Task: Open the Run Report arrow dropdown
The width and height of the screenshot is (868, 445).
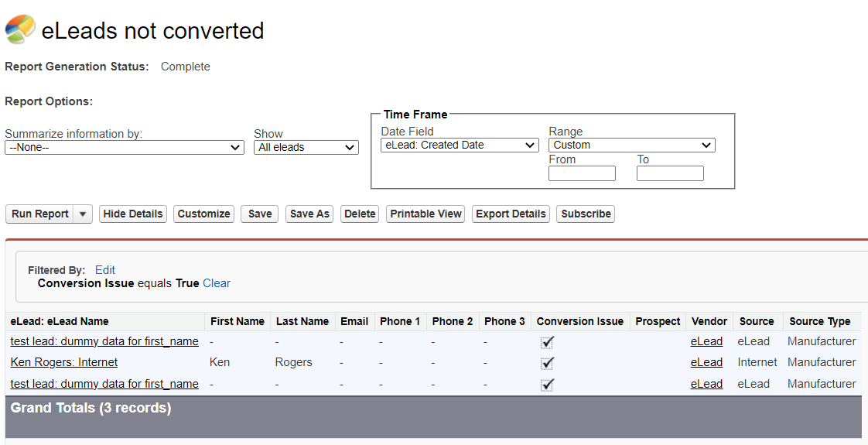Action: point(83,214)
